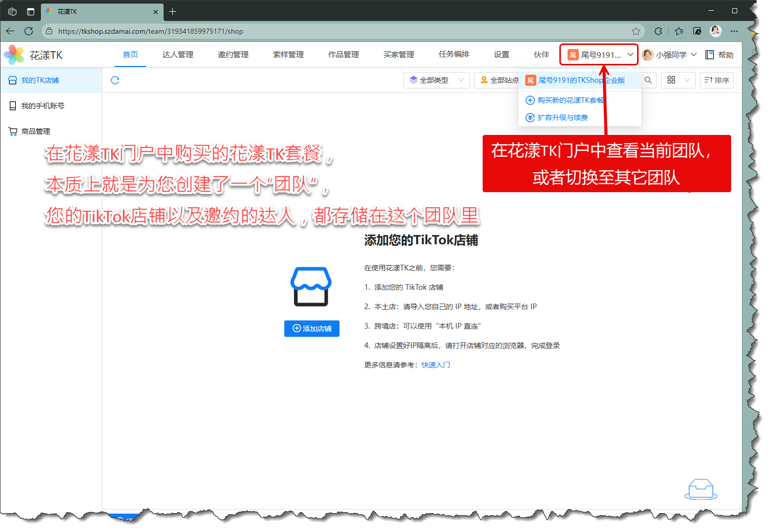The width and height of the screenshot is (770, 532).
Task: Bookmark page with the star icon
Action: (x=636, y=31)
